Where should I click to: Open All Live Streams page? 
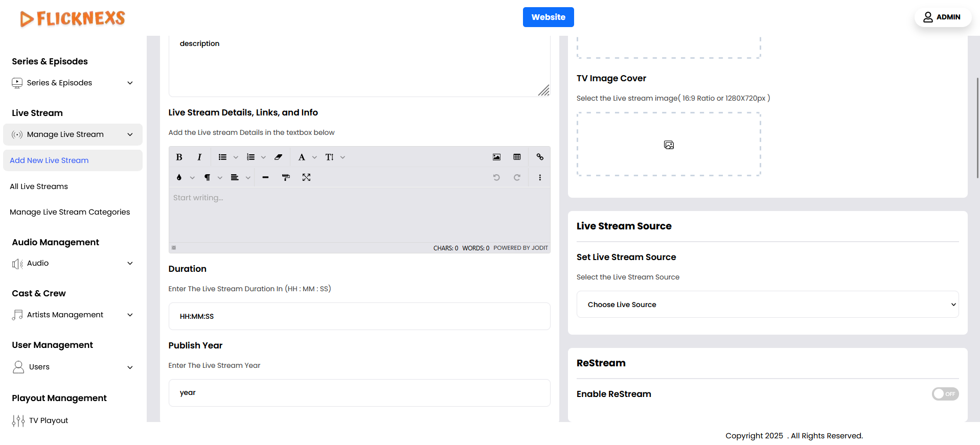click(39, 186)
